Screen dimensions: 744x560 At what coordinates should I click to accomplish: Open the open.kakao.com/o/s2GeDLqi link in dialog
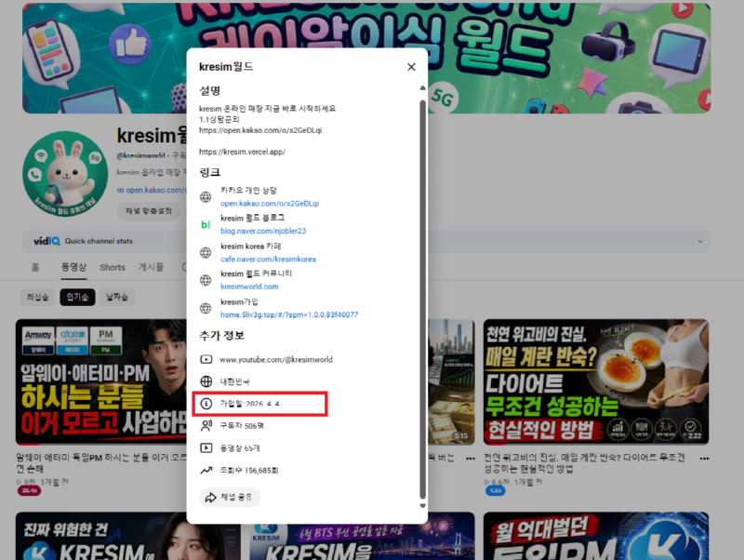pyautogui.click(x=270, y=204)
